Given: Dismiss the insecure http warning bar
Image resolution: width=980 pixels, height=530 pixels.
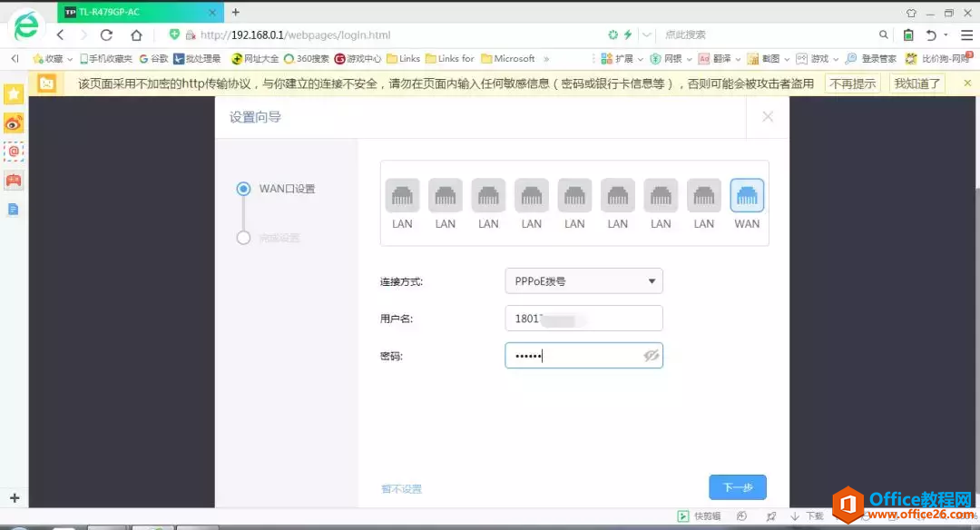Looking at the screenshot, I should (967, 83).
